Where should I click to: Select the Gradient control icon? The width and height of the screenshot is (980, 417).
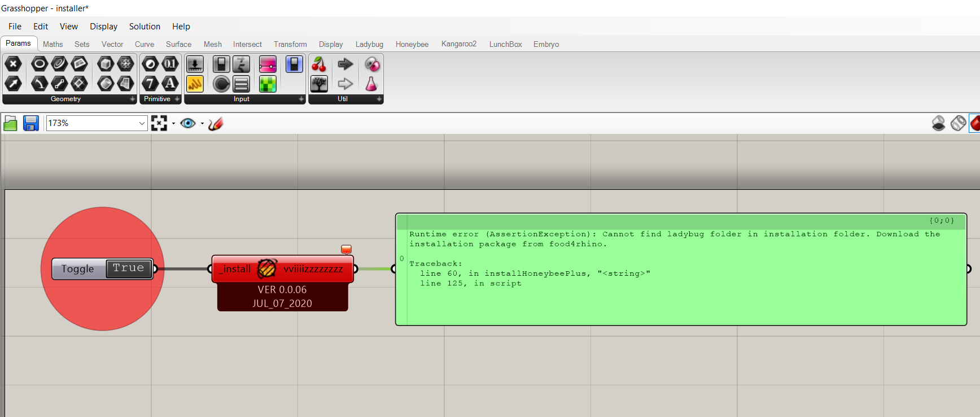pyautogui.click(x=268, y=64)
